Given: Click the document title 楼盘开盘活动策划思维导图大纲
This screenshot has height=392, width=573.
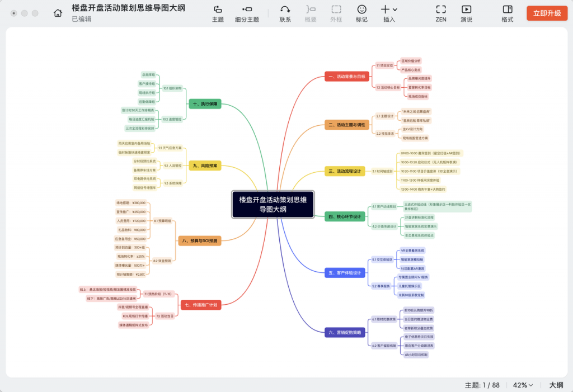Looking at the screenshot, I should point(128,8).
